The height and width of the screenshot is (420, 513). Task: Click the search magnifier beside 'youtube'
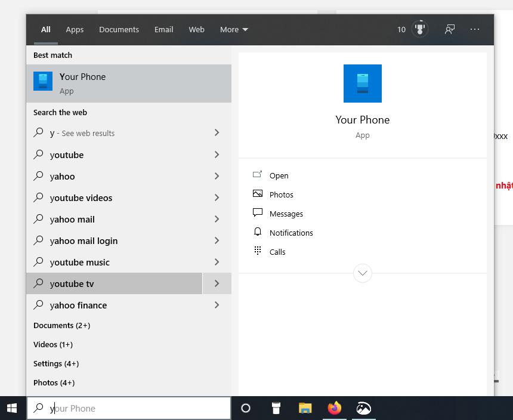[39, 155]
